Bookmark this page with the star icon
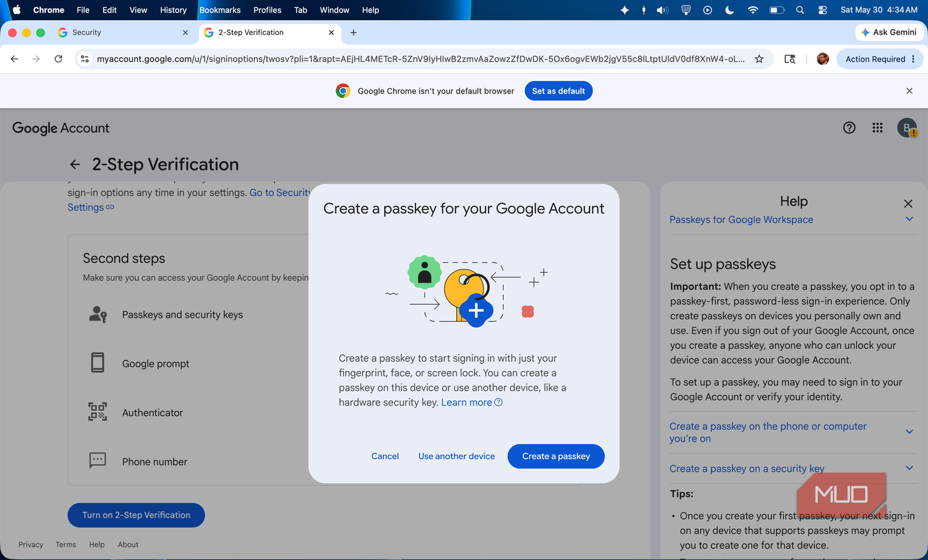 pos(759,59)
